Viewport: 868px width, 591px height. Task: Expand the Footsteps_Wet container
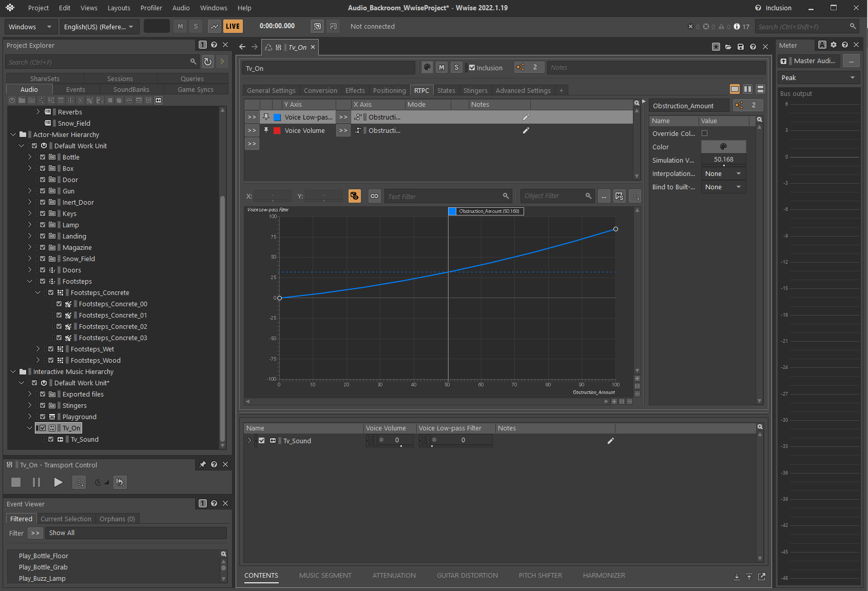click(x=38, y=349)
